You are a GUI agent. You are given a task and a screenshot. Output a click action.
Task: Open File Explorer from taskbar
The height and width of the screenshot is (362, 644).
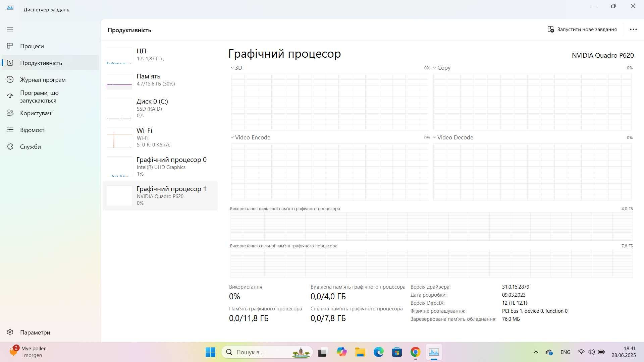point(360,352)
